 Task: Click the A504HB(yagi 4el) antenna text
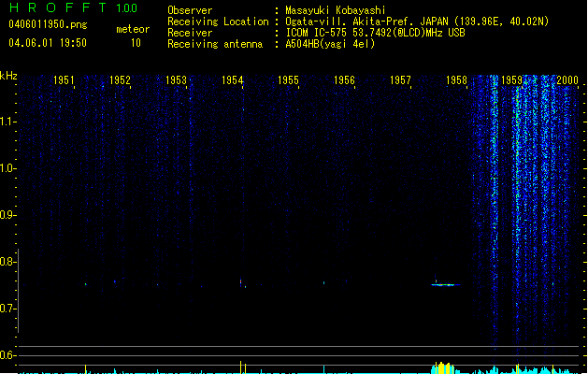coord(330,44)
